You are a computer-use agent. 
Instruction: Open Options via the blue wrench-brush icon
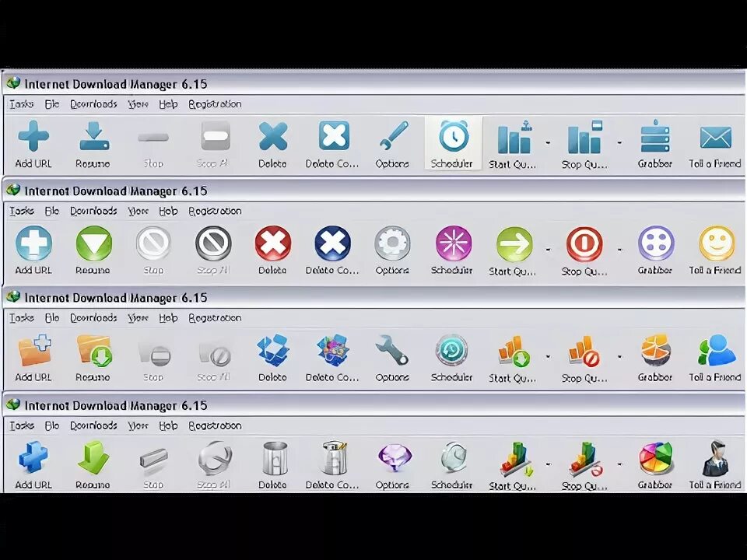coord(394,135)
